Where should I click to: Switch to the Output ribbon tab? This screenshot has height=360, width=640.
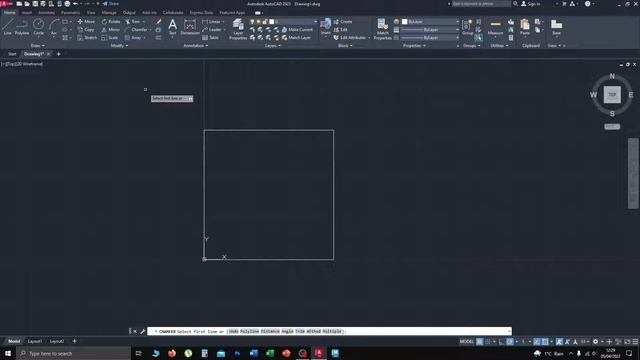point(129,13)
